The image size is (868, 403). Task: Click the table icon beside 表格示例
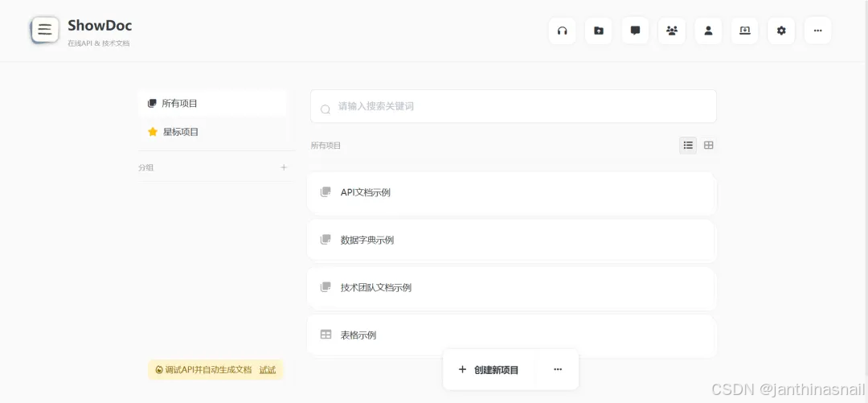(325, 335)
